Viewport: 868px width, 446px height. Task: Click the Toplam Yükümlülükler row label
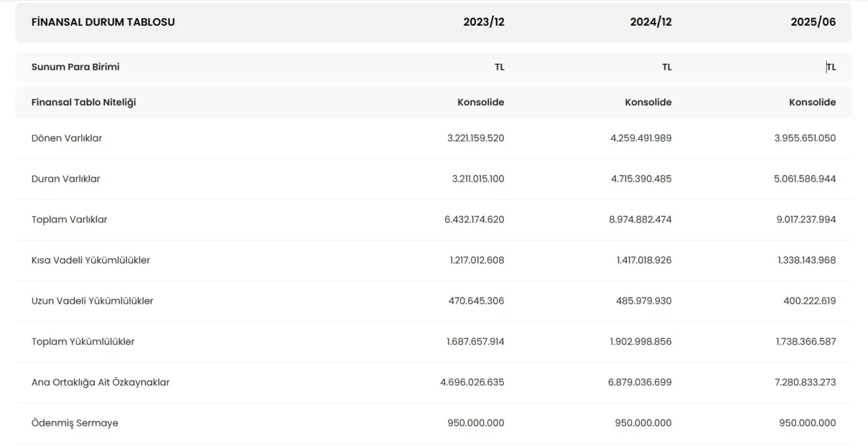[83, 342]
